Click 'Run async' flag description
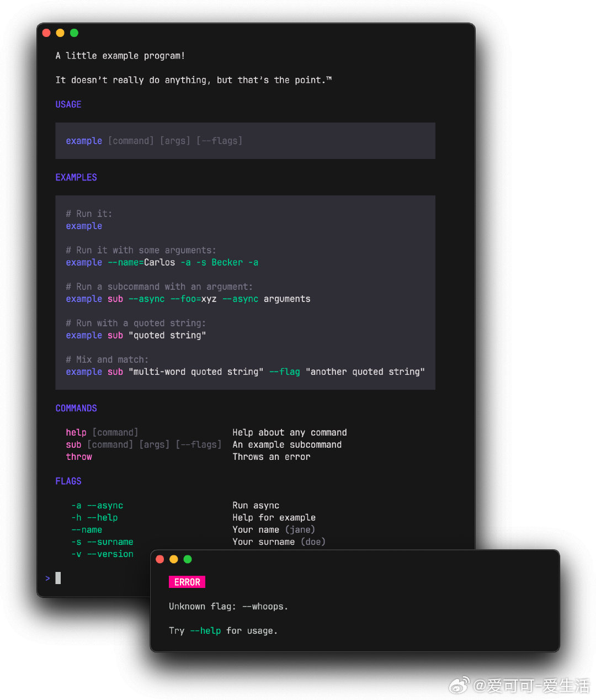This screenshot has height=700, width=596. (x=256, y=505)
